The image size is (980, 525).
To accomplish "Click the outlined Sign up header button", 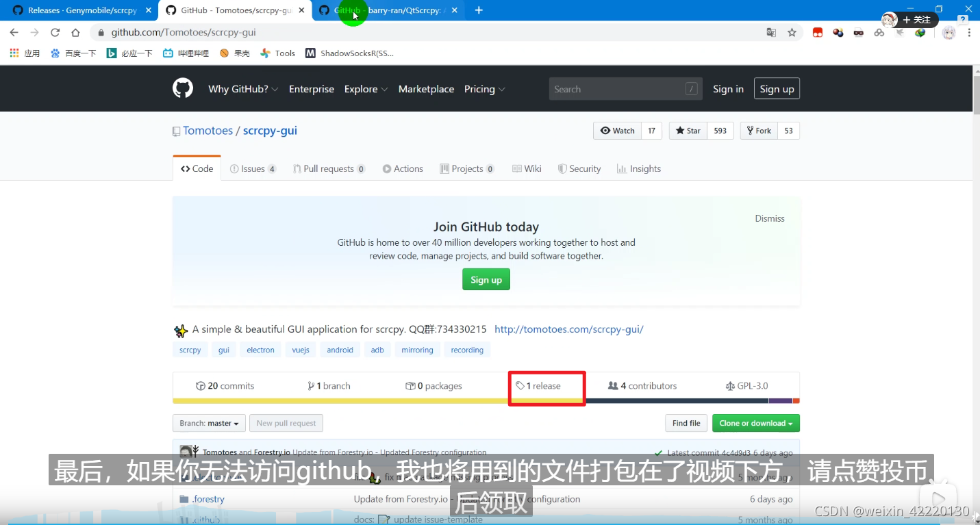I will [x=777, y=89].
